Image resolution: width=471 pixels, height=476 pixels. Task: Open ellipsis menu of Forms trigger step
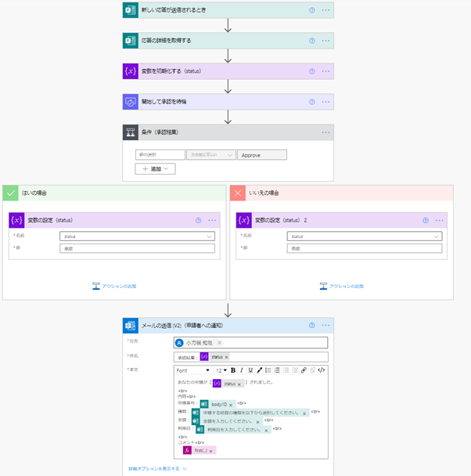coord(325,10)
